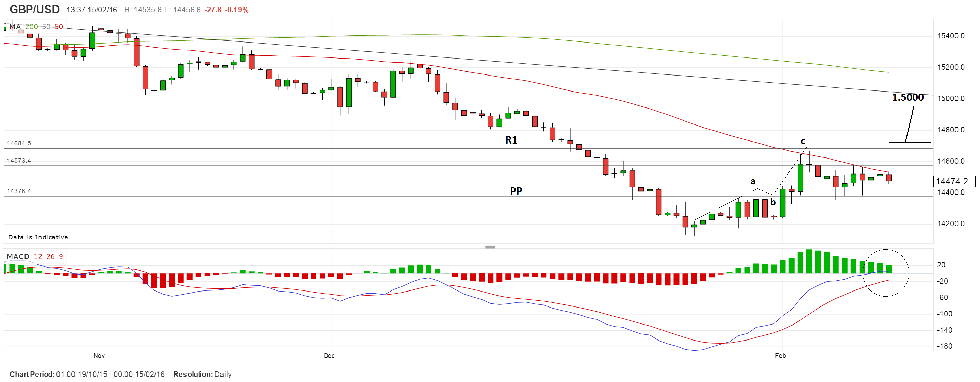Click the MACD 12 fast period parameter
The width and height of the screenshot is (980, 382).
coord(38,256)
